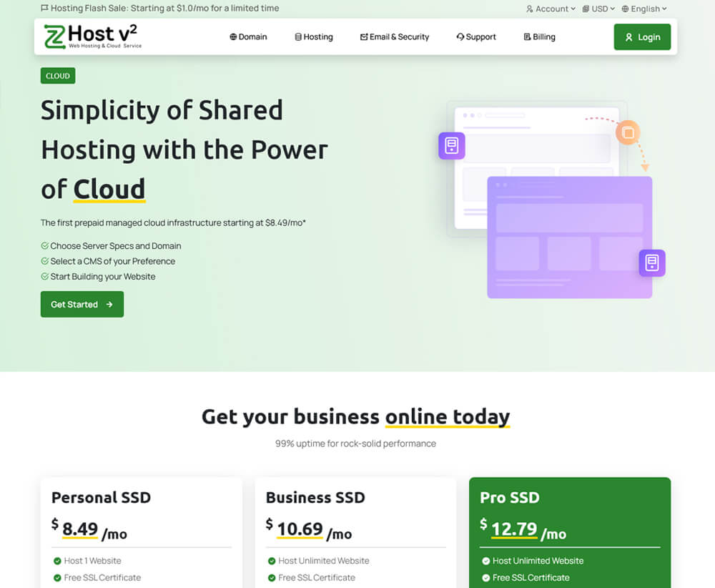715x588 pixels.
Task: Click 'Host 1 Website' feature text
Action: (x=92, y=561)
